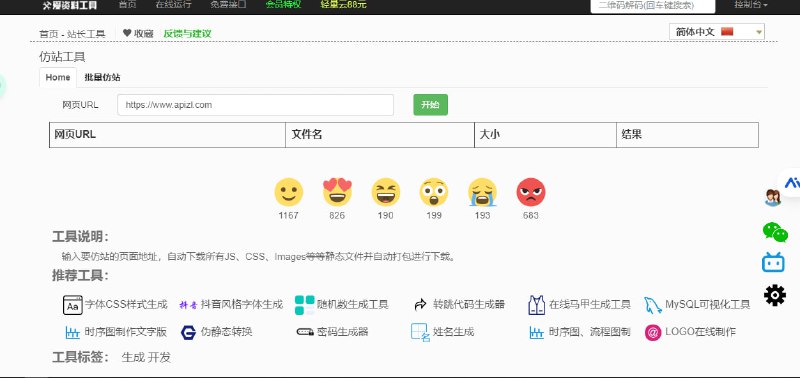800x378 pixels.
Task: Click the LOGO在线制作 pink icon
Action: [653, 332]
